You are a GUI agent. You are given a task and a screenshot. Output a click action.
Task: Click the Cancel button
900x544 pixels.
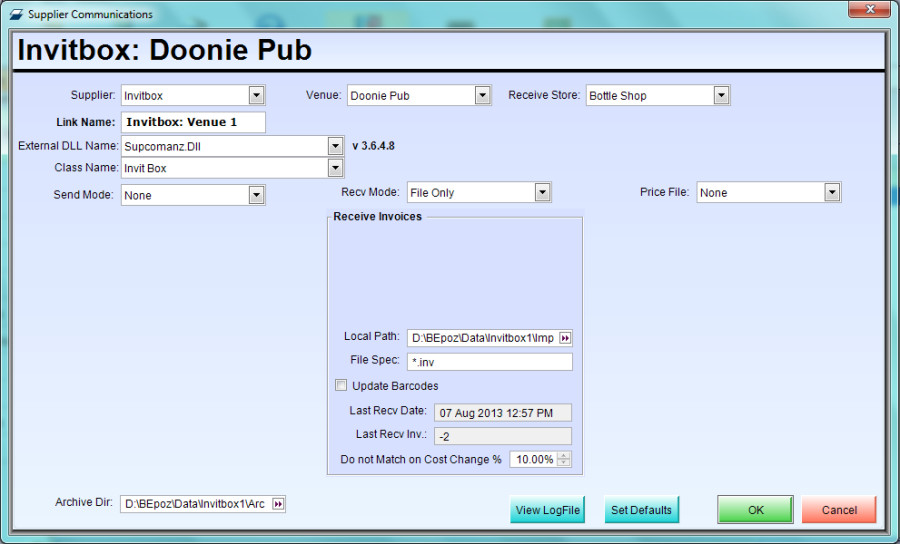tap(839, 510)
